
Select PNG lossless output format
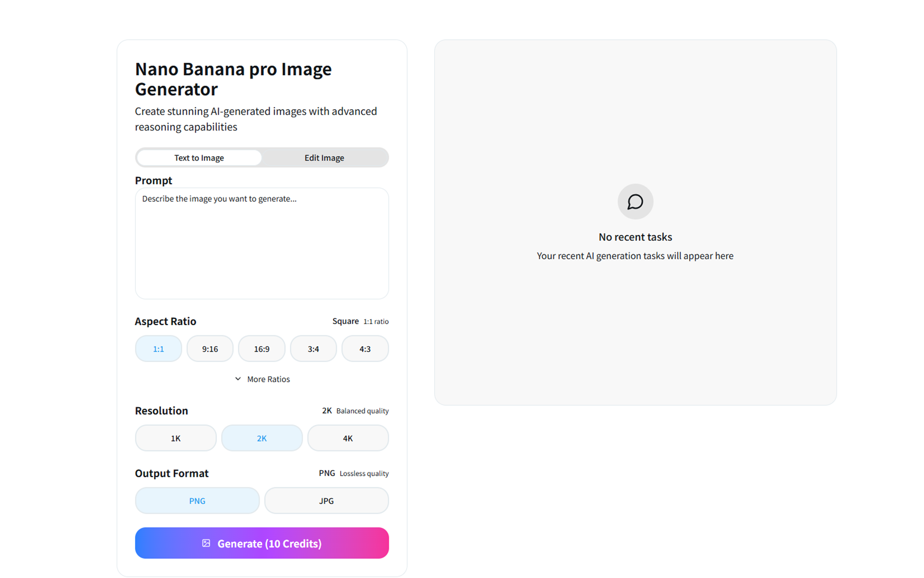pyautogui.click(x=197, y=500)
